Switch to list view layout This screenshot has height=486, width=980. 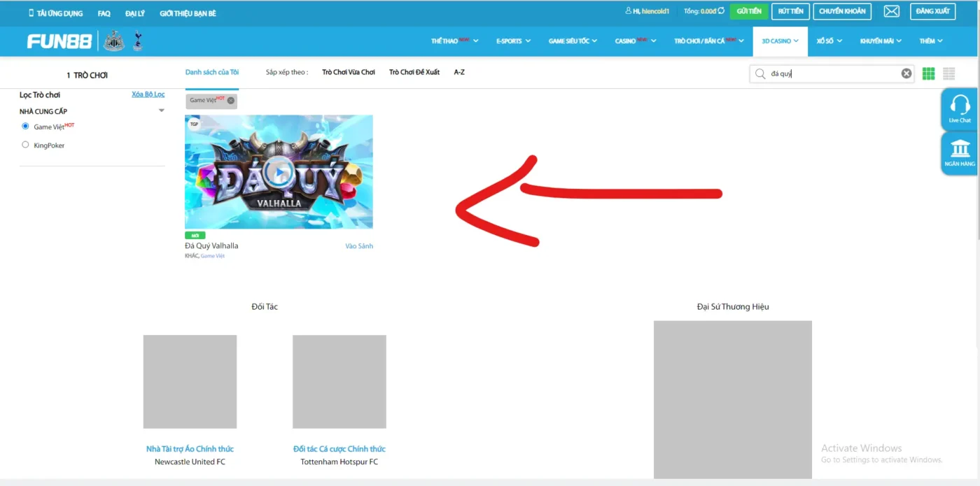tap(949, 73)
